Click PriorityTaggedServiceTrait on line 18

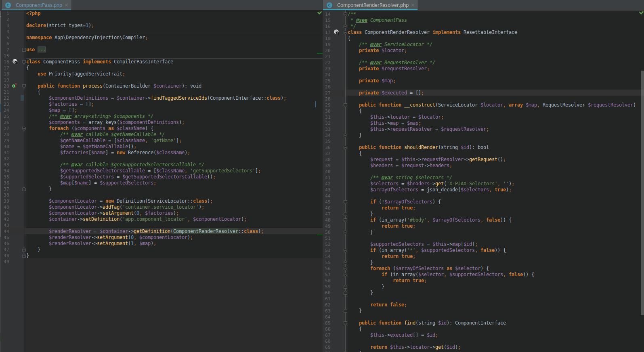(x=86, y=74)
